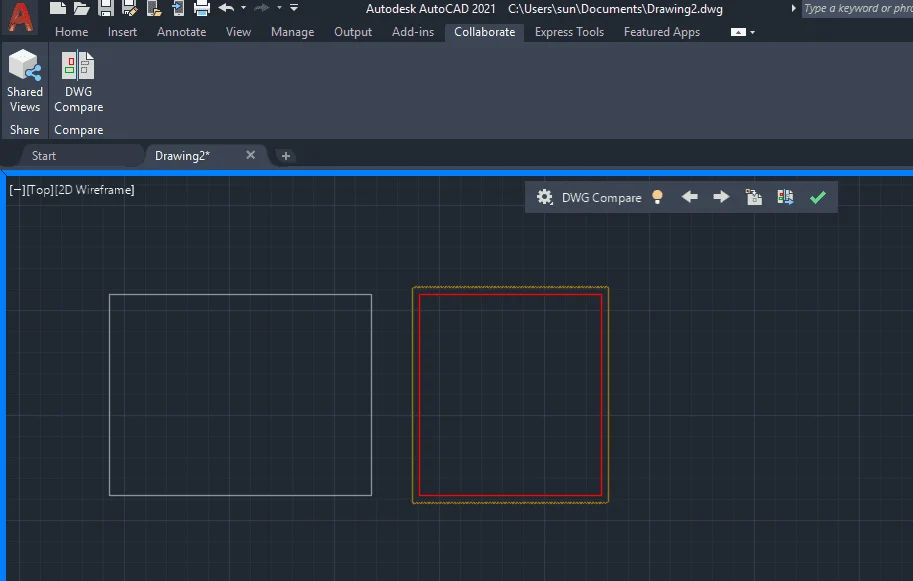The image size is (913, 581).
Task: Go to the Output ribbon tab
Action: (353, 32)
